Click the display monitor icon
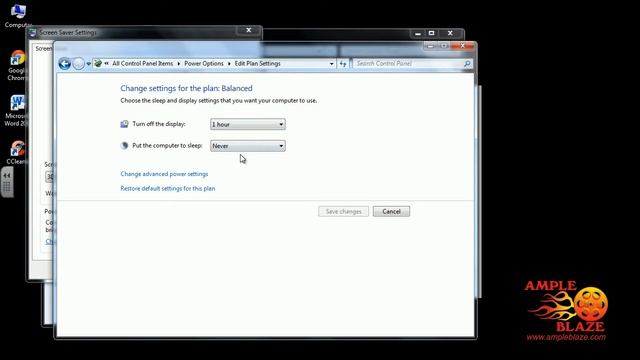Viewport: 640px width, 360px height. (124, 124)
